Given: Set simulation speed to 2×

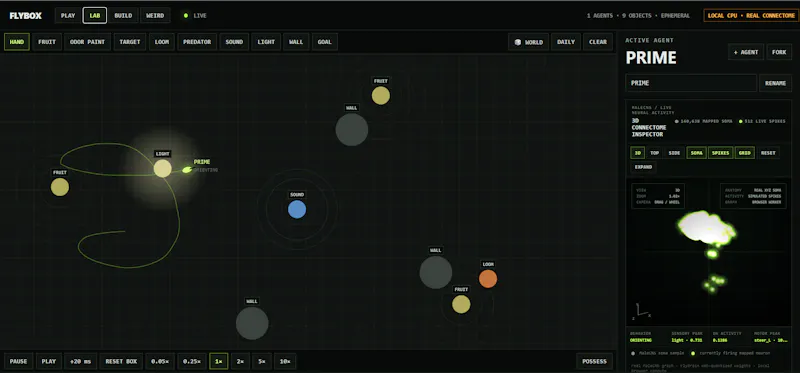Looking at the screenshot, I should (240, 361).
